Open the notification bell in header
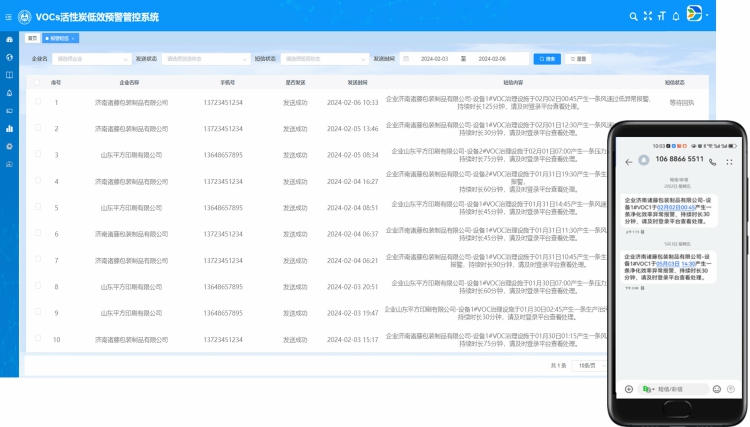The image size is (750, 427). [x=675, y=16]
